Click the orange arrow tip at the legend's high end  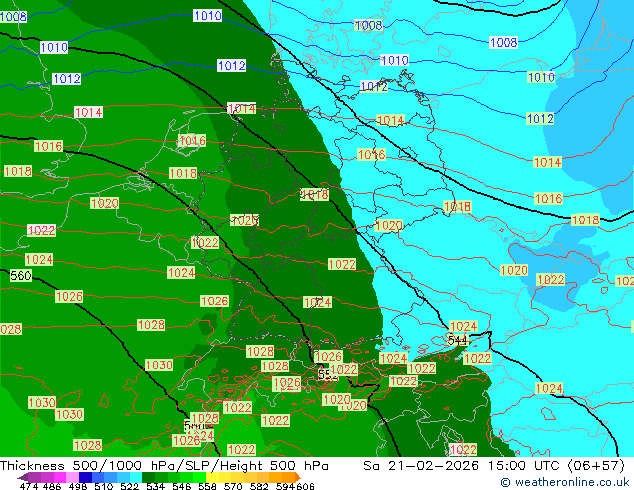[298, 477]
